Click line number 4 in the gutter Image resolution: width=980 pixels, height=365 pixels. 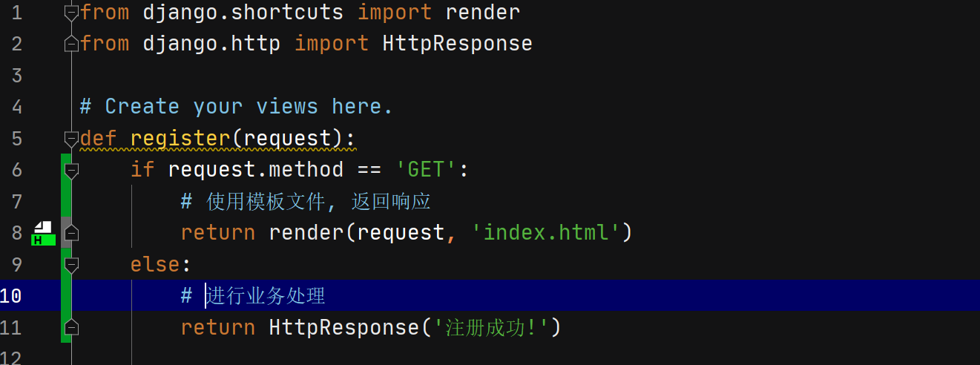click(x=17, y=107)
